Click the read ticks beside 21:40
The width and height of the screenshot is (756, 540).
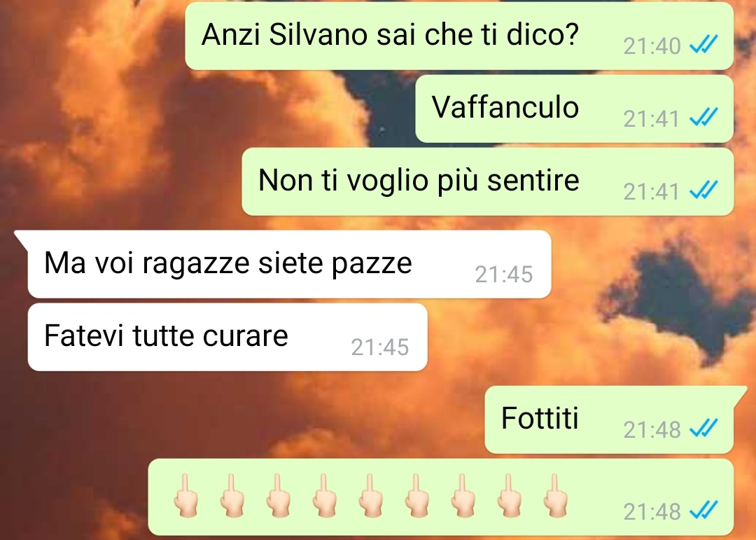point(704,45)
